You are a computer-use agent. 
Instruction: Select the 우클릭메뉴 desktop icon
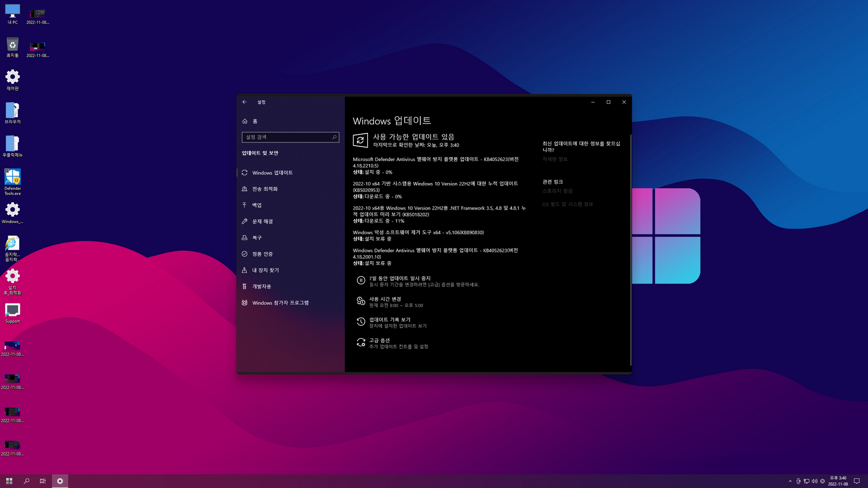pos(13,147)
